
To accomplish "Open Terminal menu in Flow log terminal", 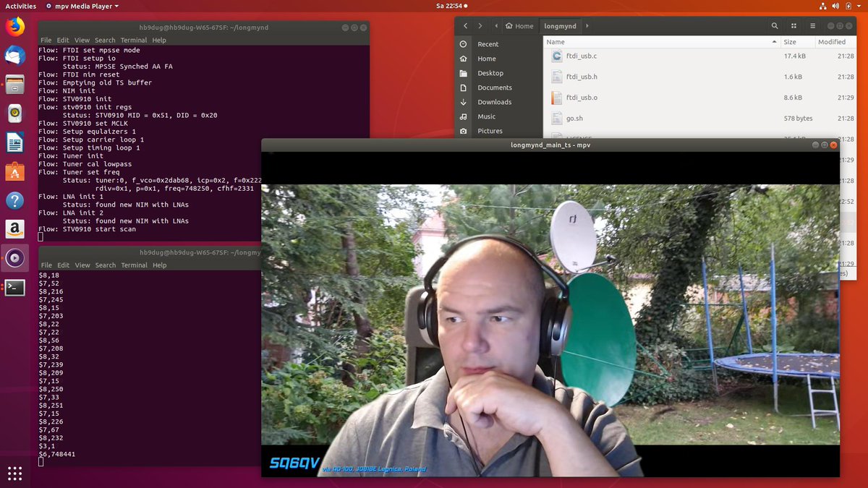I will [133, 40].
